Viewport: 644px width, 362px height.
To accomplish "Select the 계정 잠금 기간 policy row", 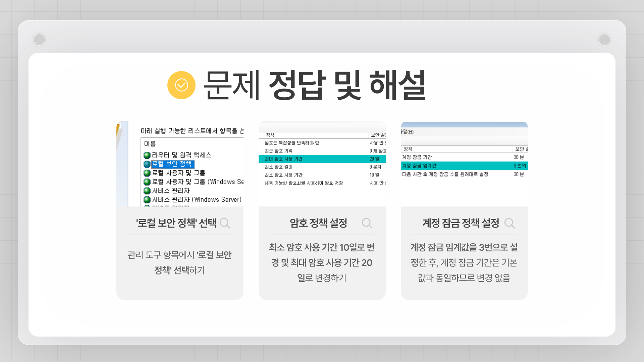I will coord(417,157).
